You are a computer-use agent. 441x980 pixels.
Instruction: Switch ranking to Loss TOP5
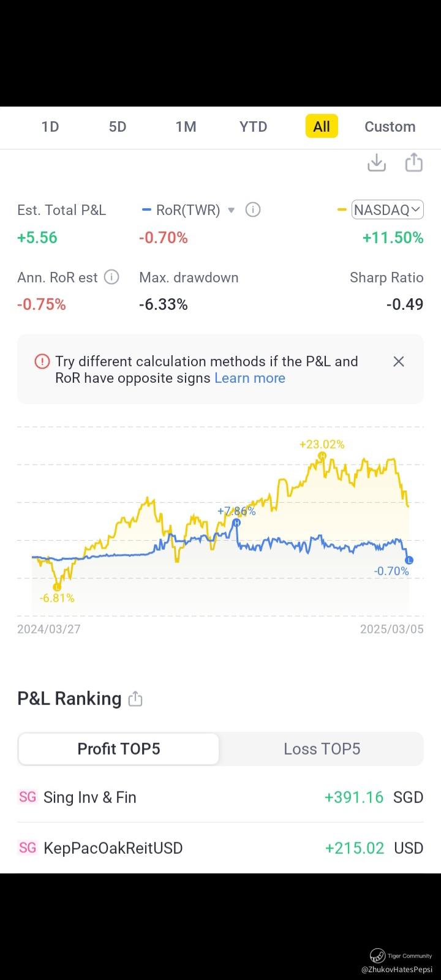(x=322, y=748)
